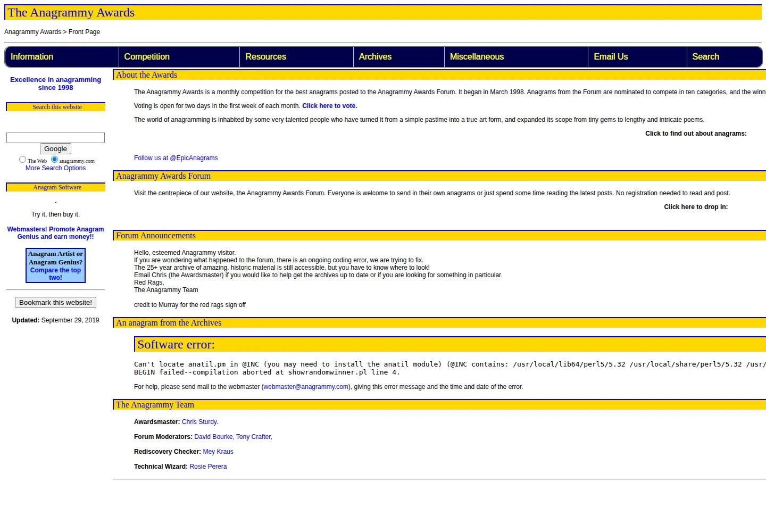Open the Miscellaneous menu

517,57
